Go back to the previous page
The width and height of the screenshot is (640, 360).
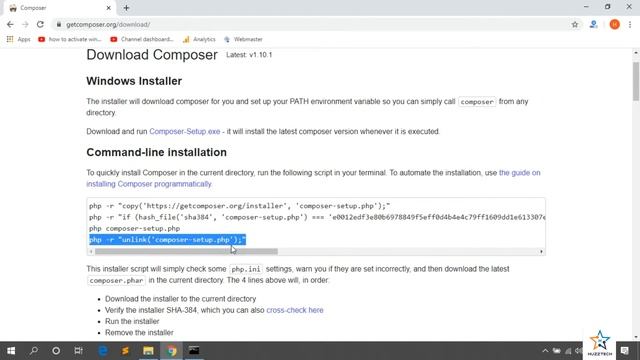(x=10, y=24)
